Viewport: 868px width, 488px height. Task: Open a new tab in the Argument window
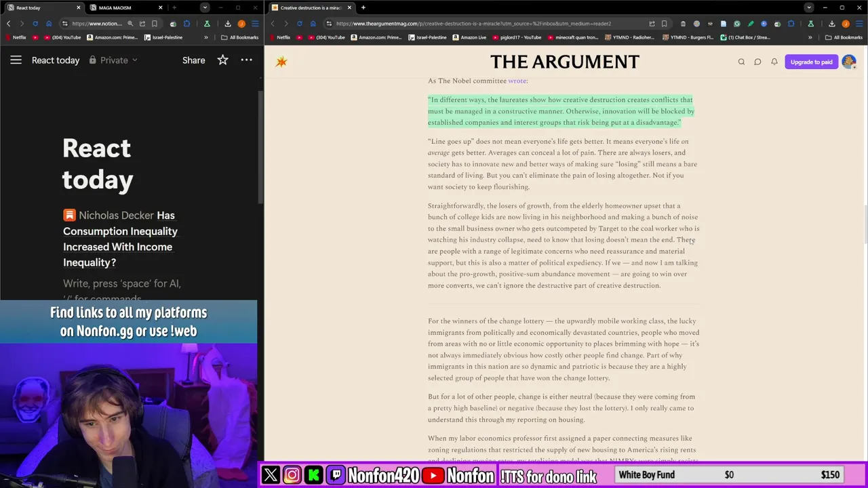click(363, 7)
